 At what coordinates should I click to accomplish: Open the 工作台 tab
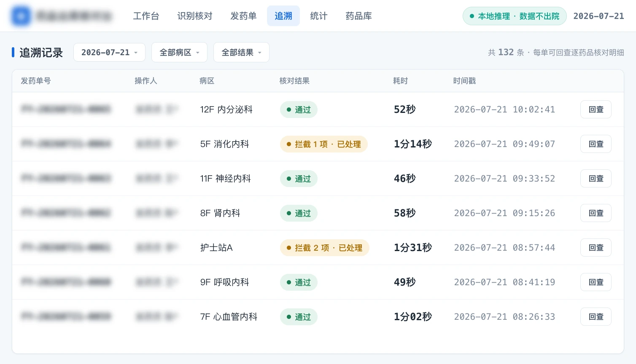pyautogui.click(x=146, y=16)
